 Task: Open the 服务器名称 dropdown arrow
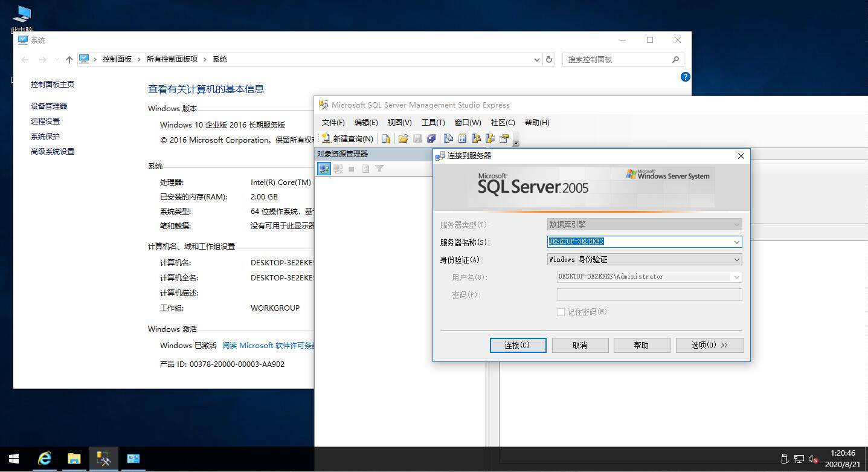736,242
